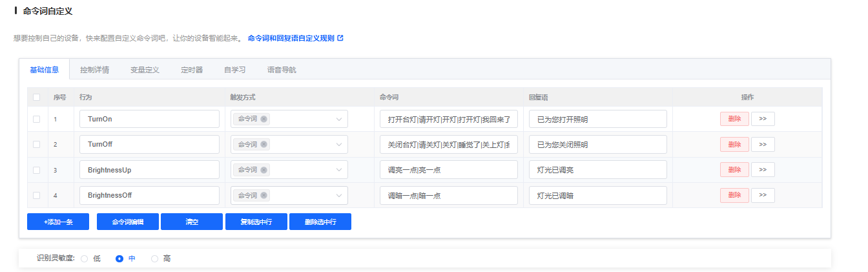
Task: Delete the TurnOn row with 删除
Action: click(x=734, y=119)
